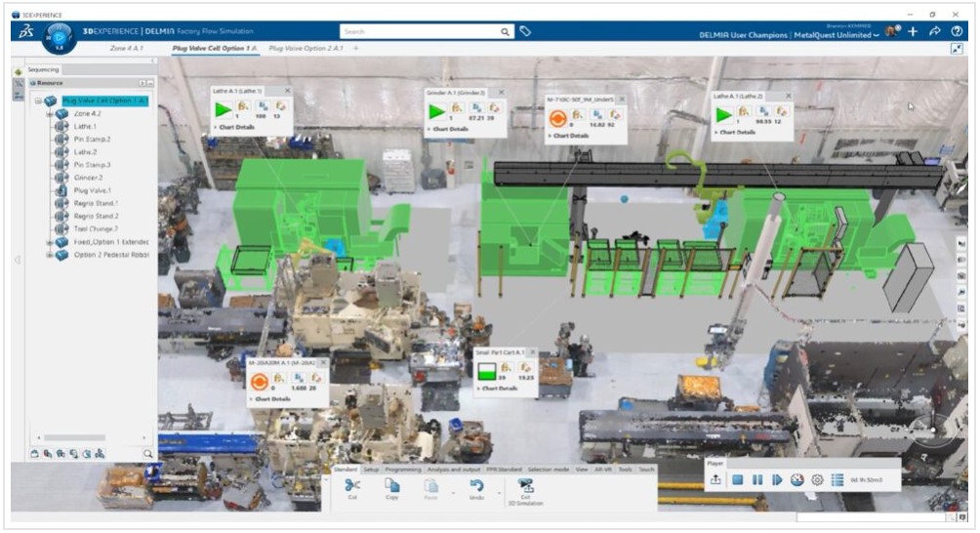This screenshot has width=980, height=533.
Task: Click the search tree magnifier at panel bottom
Action: (x=148, y=454)
